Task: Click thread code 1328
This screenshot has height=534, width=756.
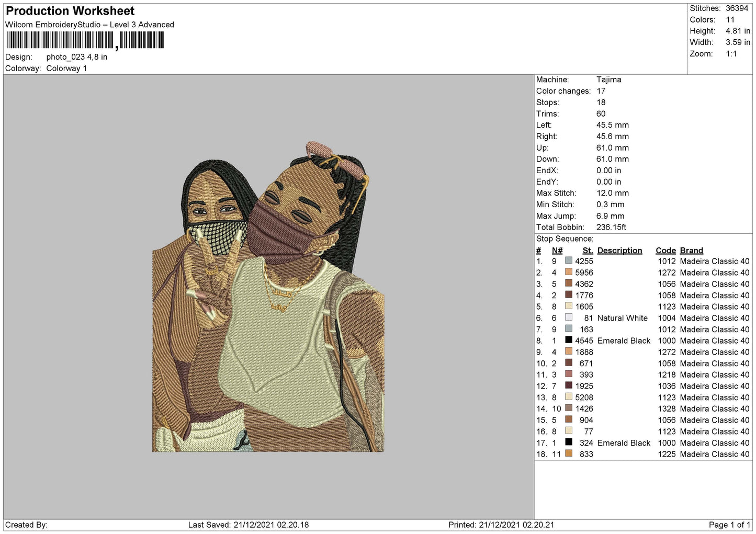Action: 667,409
